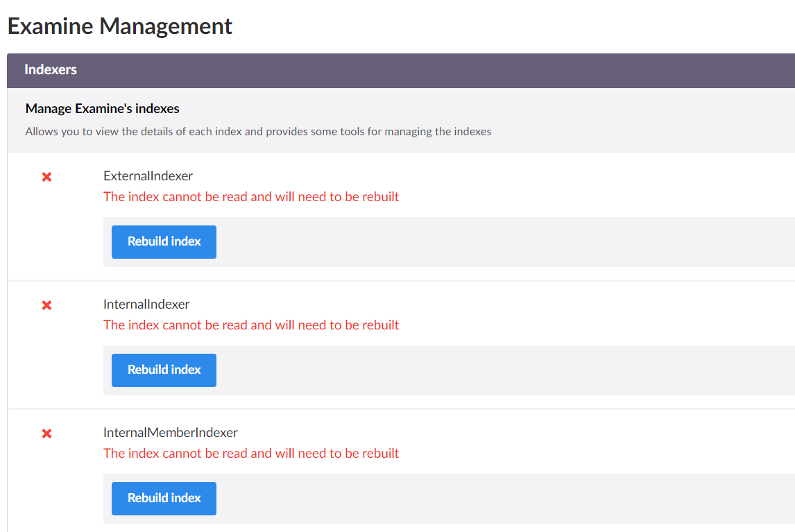Rebuild the InternalIndexer index
This screenshot has height=532, width=795.
(x=164, y=370)
